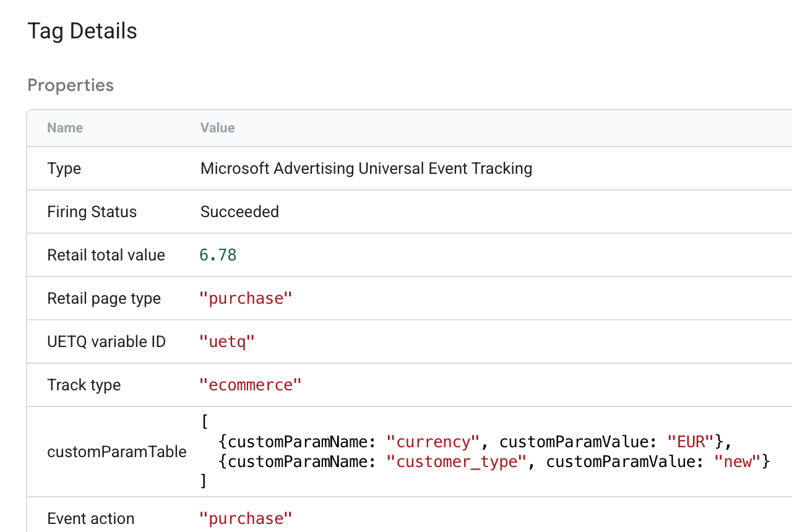Select the UETQ variable ID label
The width and height of the screenshot is (792, 532).
106,341
